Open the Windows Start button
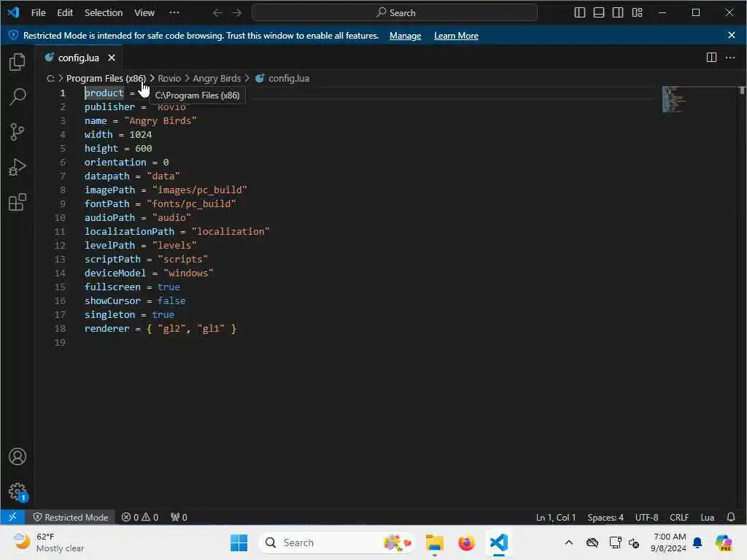Screen dimensions: 747x560 click(x=239, y=542)
